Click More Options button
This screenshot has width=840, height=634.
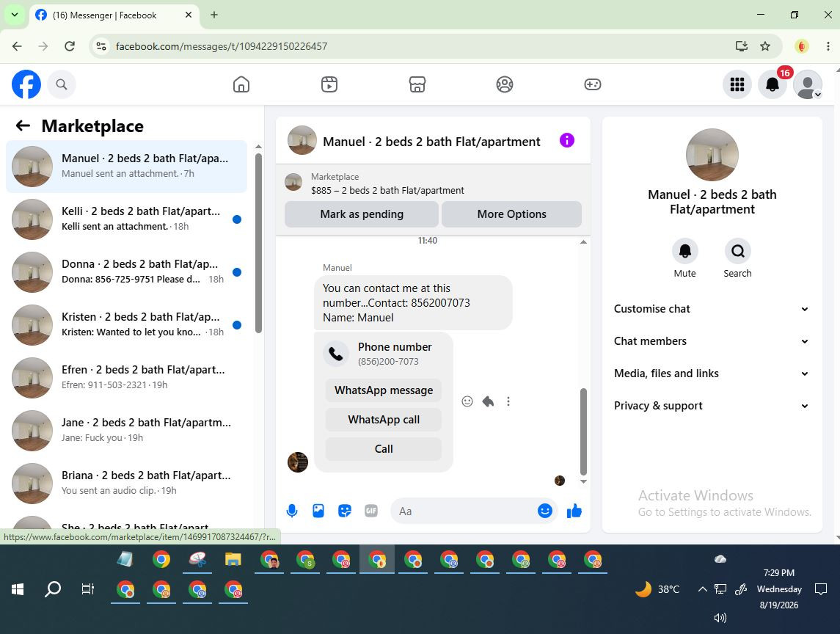(511, 214)
